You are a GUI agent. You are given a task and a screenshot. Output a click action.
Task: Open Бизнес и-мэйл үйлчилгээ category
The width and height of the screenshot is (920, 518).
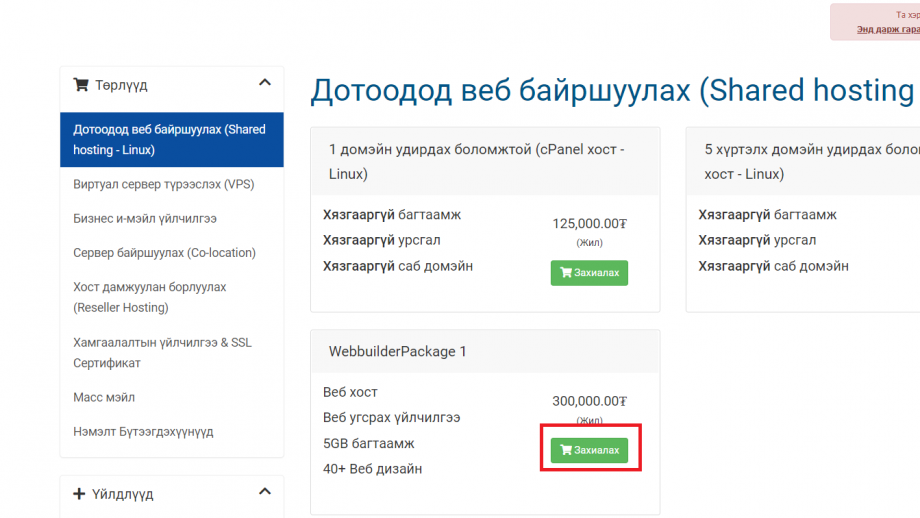point(145,219)
